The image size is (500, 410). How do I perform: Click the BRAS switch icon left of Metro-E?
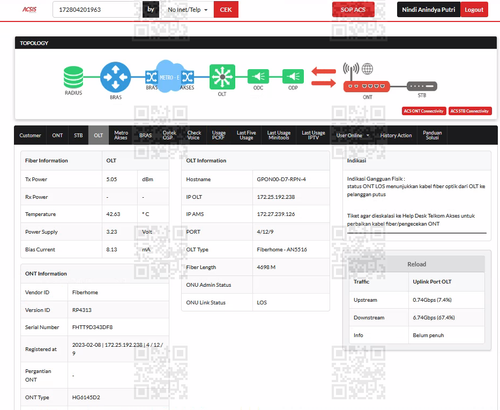[151, 77]
